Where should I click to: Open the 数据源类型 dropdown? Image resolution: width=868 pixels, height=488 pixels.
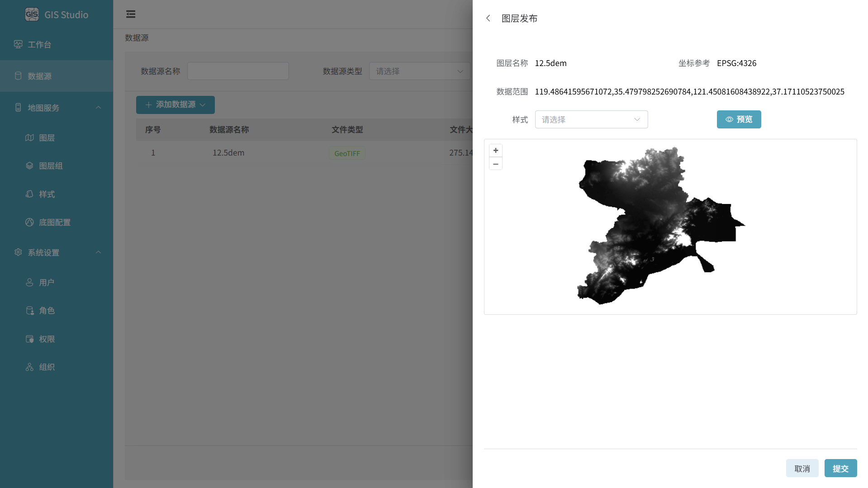pyautogui.click(x=420, y=71)
